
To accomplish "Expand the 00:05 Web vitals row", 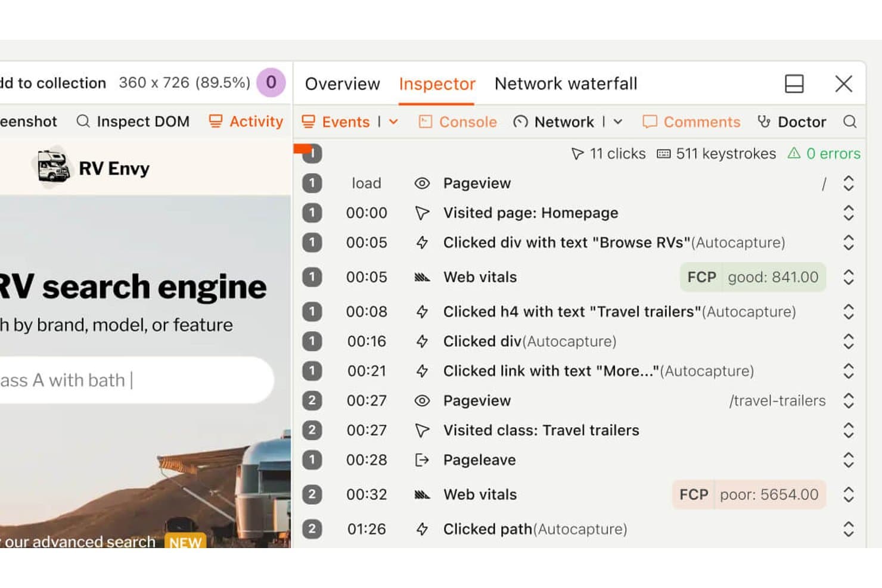I will pos(849,277).
